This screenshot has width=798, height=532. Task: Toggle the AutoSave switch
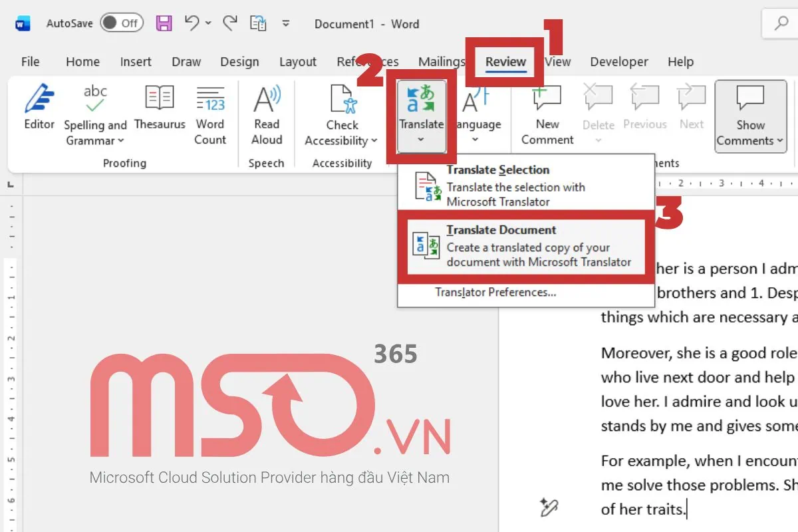121,24
